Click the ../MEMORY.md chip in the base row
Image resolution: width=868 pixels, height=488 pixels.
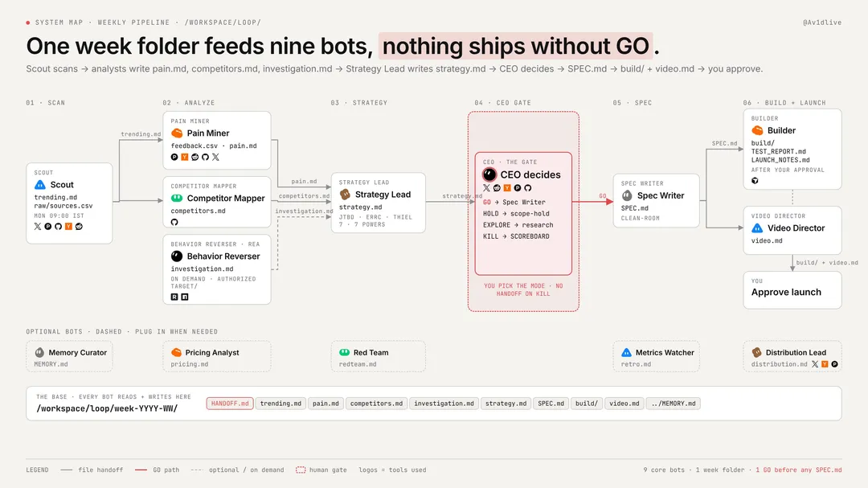(x=674, y=404)
